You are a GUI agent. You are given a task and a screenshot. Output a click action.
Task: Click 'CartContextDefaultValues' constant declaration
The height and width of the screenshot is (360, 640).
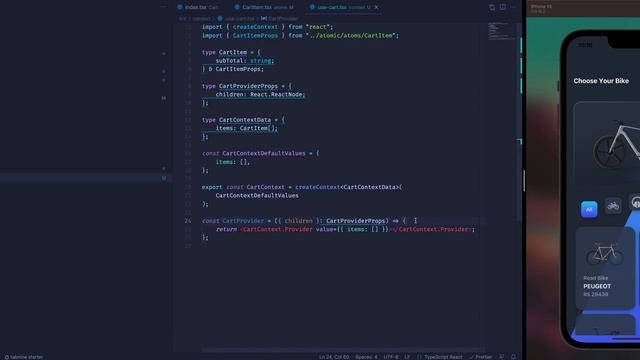tap(264, 153)
